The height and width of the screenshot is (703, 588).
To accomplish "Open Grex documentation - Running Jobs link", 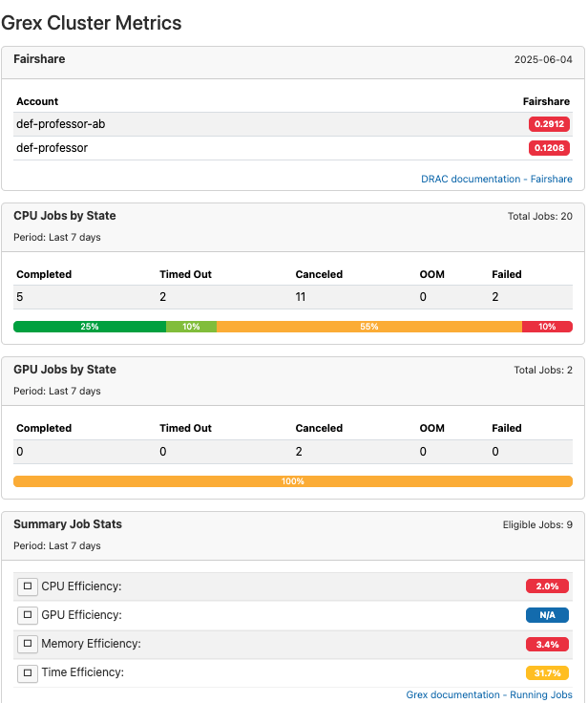I will point(489,694).
